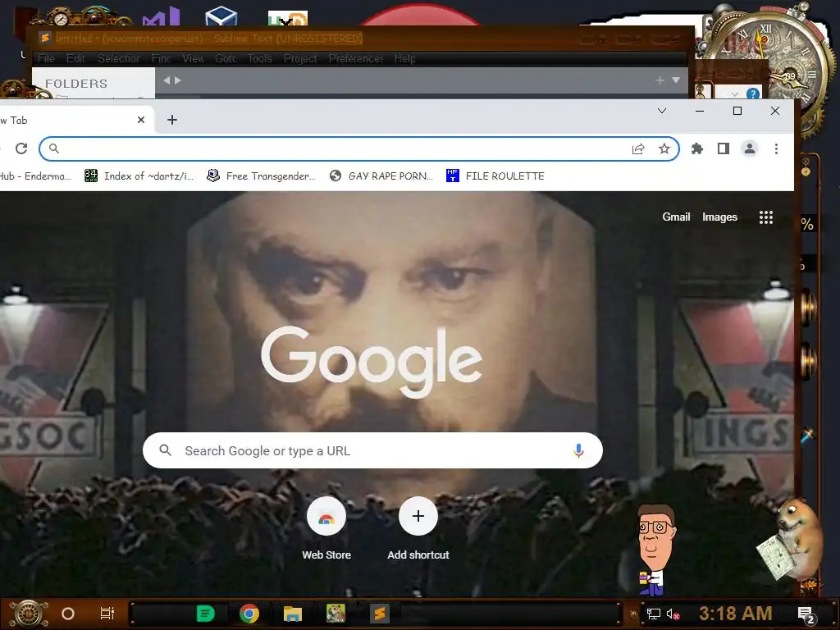Click the 3:18 AM taskbar clock
The image size is (840, 630).
(735, 614)
